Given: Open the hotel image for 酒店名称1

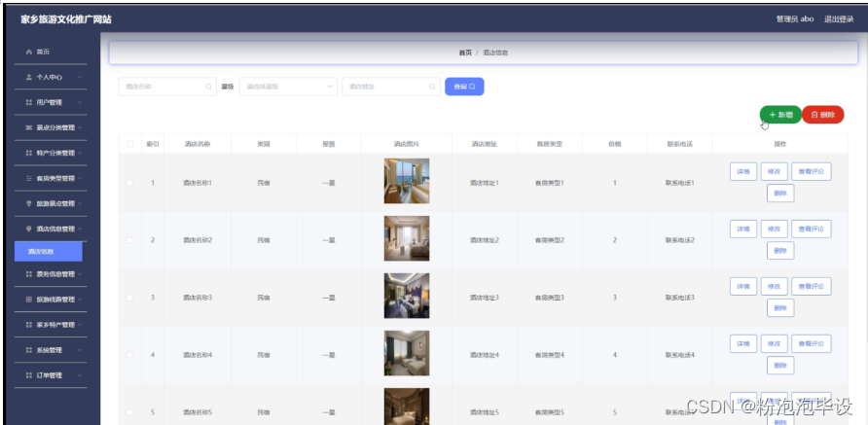Looking at the screenshot, I should pos(407,181).
